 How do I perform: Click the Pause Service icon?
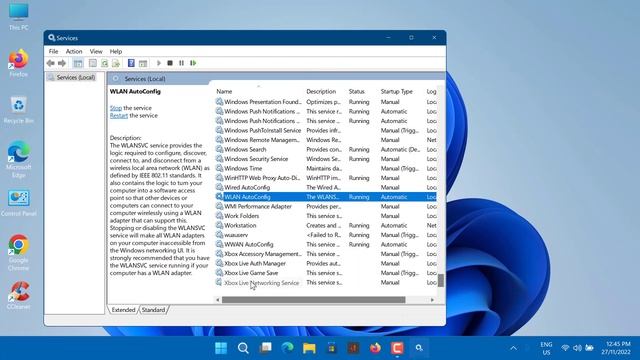coord(181,63)
